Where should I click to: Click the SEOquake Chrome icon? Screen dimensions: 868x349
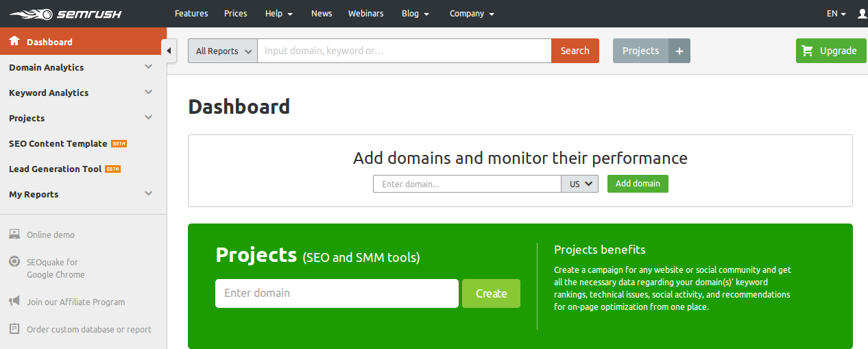pos(14,262)
